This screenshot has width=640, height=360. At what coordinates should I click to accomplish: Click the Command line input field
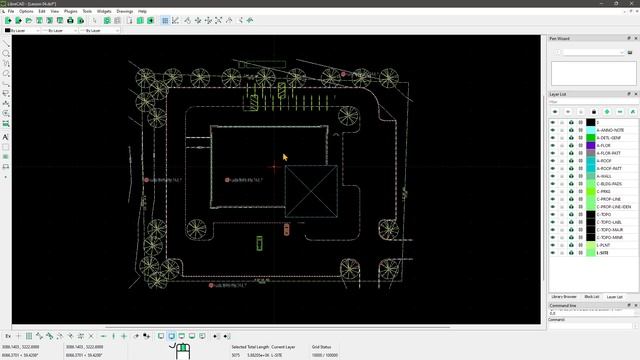[592, 326]
